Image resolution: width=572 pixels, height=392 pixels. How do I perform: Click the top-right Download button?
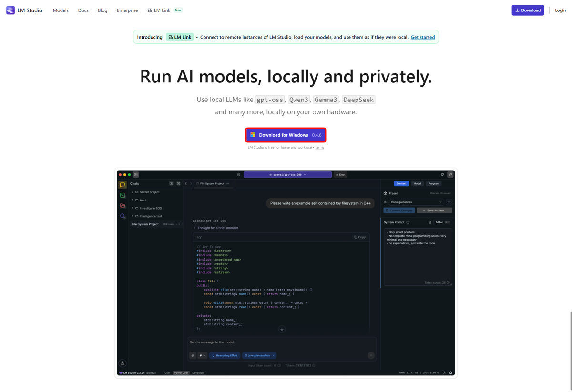pos(528,10)
